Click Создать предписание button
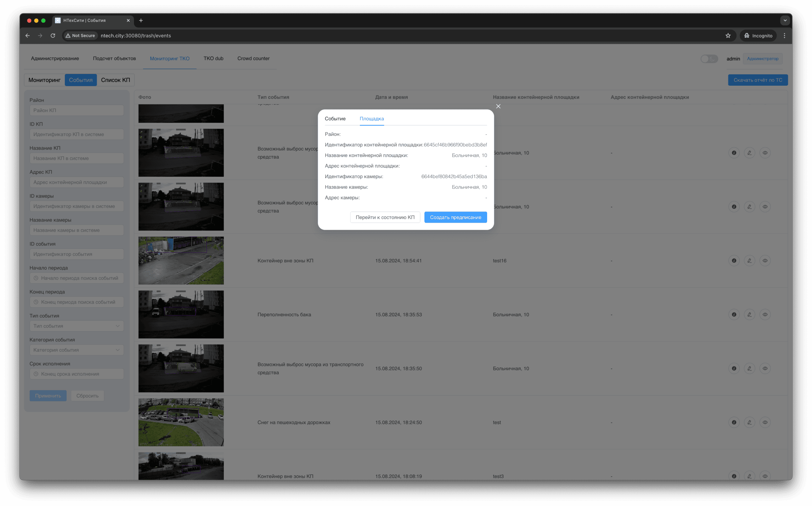Screen dimensions: 812x506 [x=455, y=217]
